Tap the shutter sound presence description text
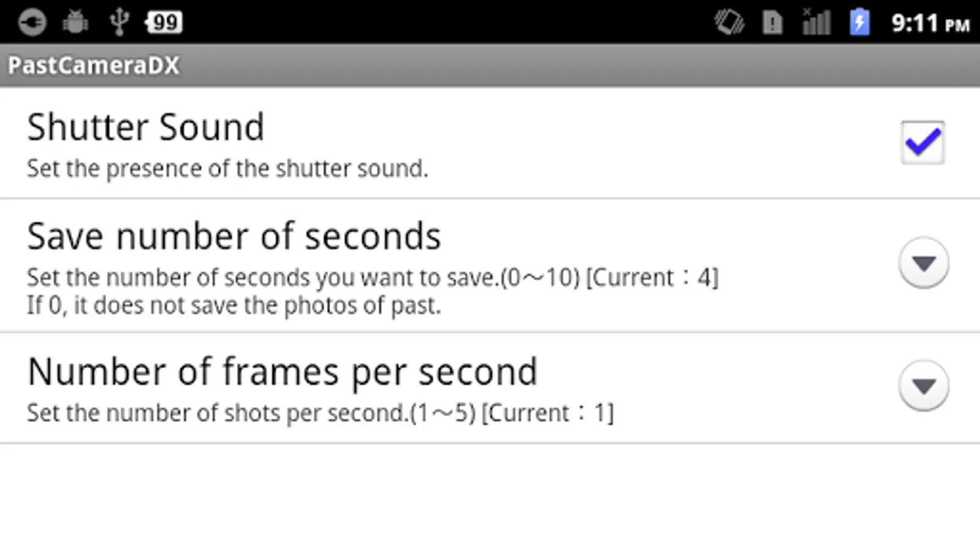Screen dimensions: 980x551 tap(227, 168)
